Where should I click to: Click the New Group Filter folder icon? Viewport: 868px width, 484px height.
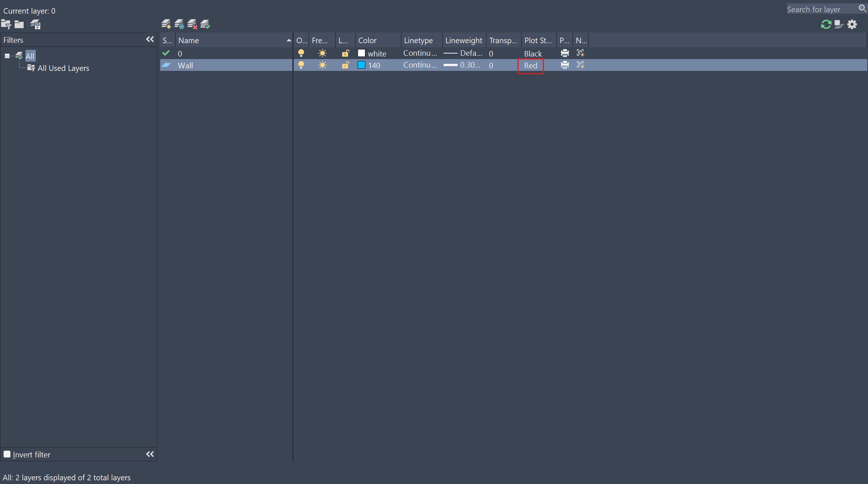pyautogui.click(x=19, y=24)
